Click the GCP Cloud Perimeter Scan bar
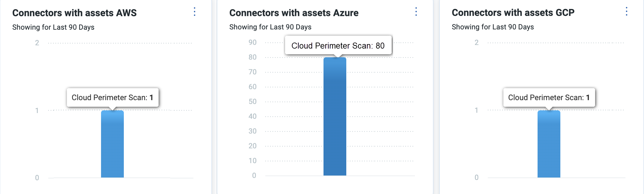Viewport: 644px width, 194px height. pos(549,144)
